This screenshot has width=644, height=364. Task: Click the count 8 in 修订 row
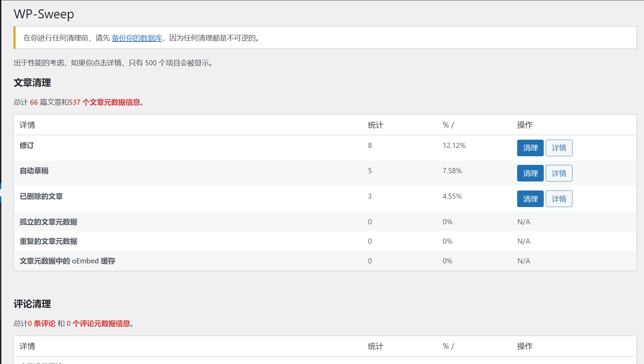point(370,146)
